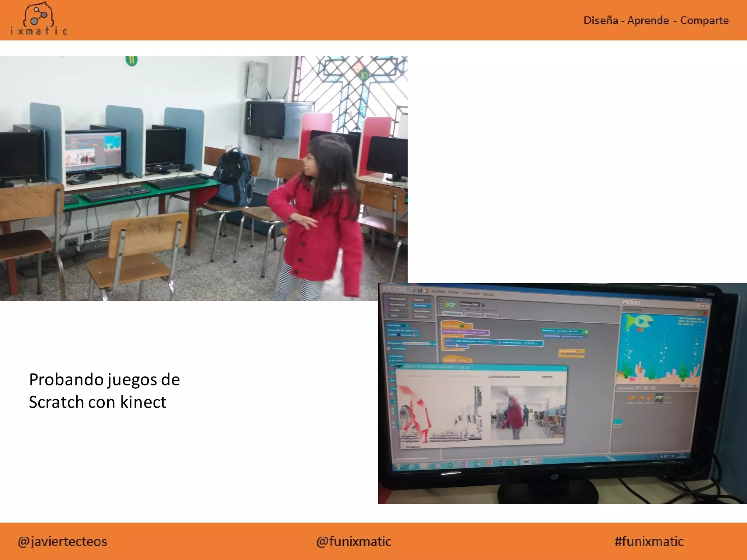Select the monitor photo showing Scratch

pos(562,394)
